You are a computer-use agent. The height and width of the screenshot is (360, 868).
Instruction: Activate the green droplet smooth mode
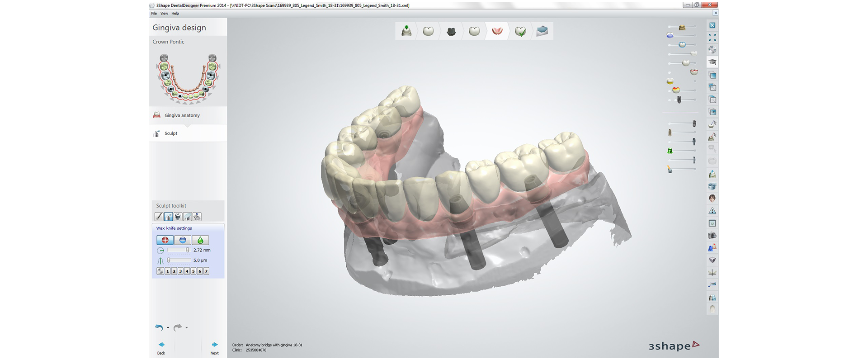tap(200, 240)
